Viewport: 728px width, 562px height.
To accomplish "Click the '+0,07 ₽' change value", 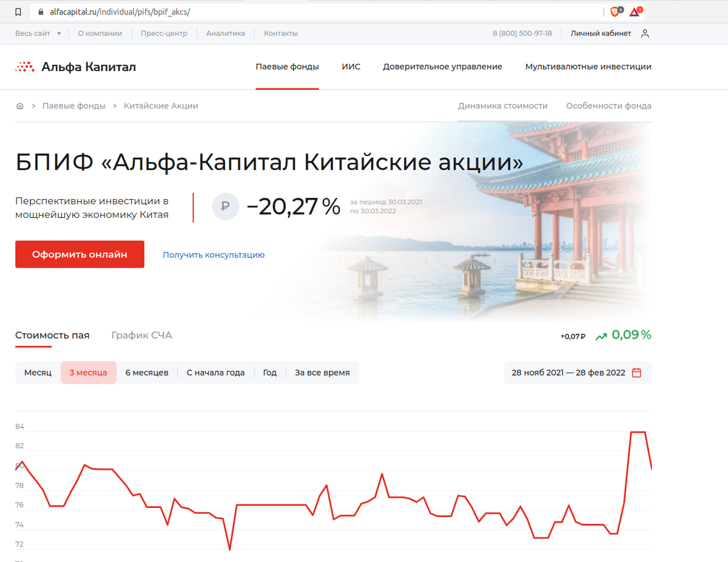I will coord(573,336).
